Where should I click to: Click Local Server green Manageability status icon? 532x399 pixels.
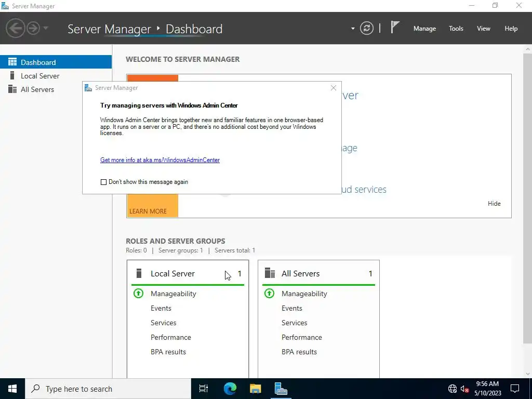point(138,293)
